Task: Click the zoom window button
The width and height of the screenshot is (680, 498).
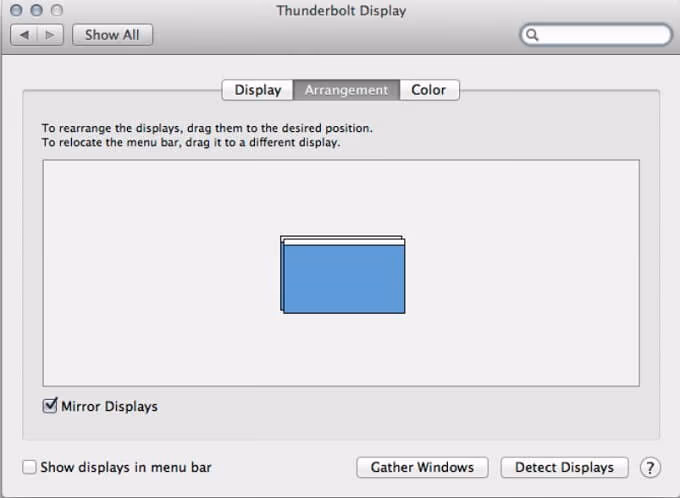Action: 57,10
